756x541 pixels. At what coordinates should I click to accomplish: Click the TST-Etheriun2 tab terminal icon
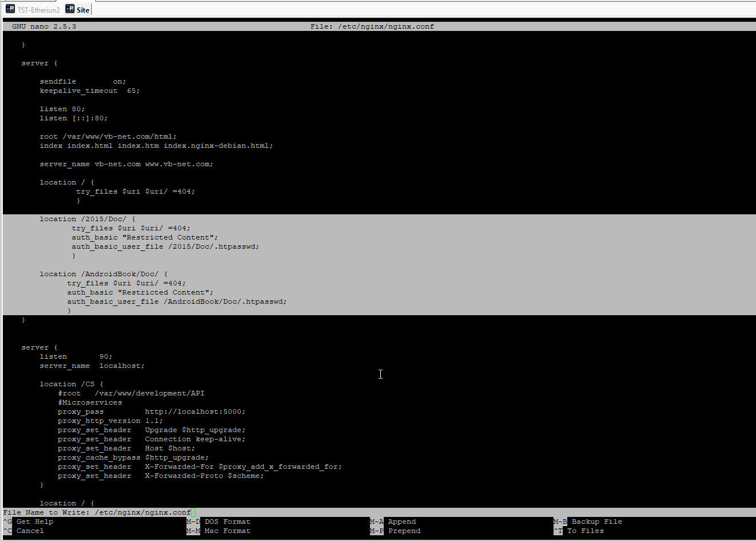pos(10,9)
